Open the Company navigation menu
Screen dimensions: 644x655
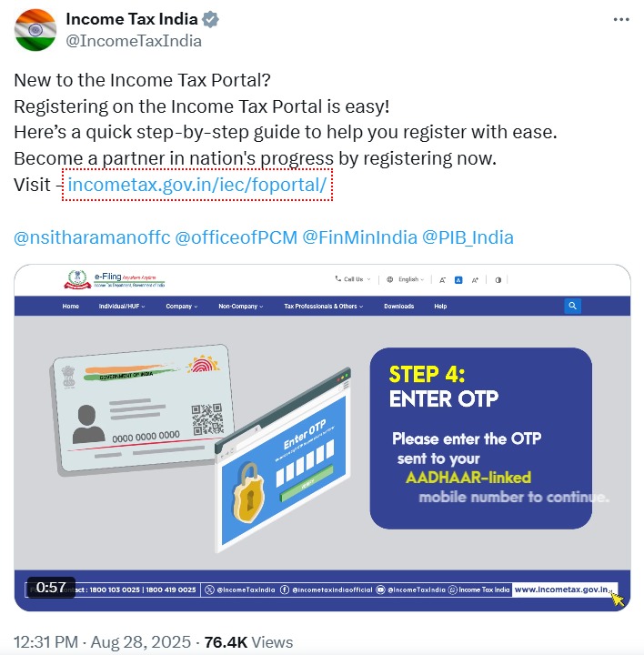(x=182, y=307)
